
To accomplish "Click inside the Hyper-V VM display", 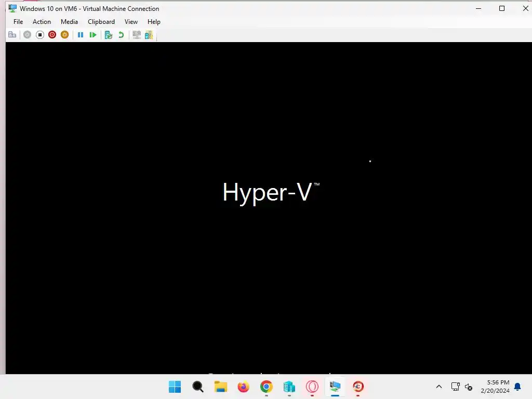I will (269, 208).
